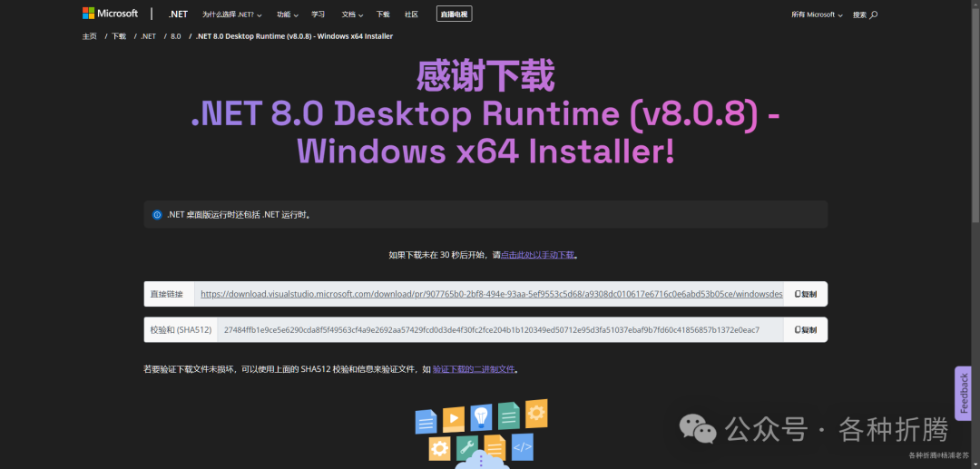980x469 pixels.
Task: Click the 感谢下载 heading text
Action: pos(485,76)
